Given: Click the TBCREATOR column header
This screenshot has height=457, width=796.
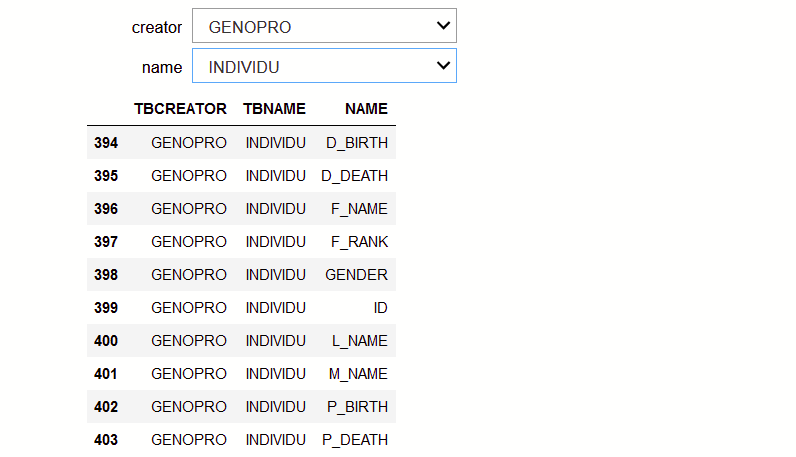Looking at the screenshot, I should 180,109.
